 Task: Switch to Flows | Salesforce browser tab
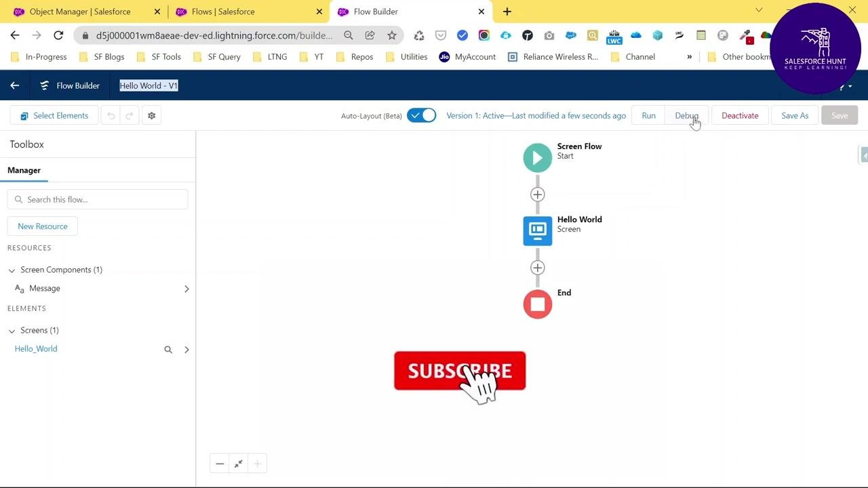248,12
